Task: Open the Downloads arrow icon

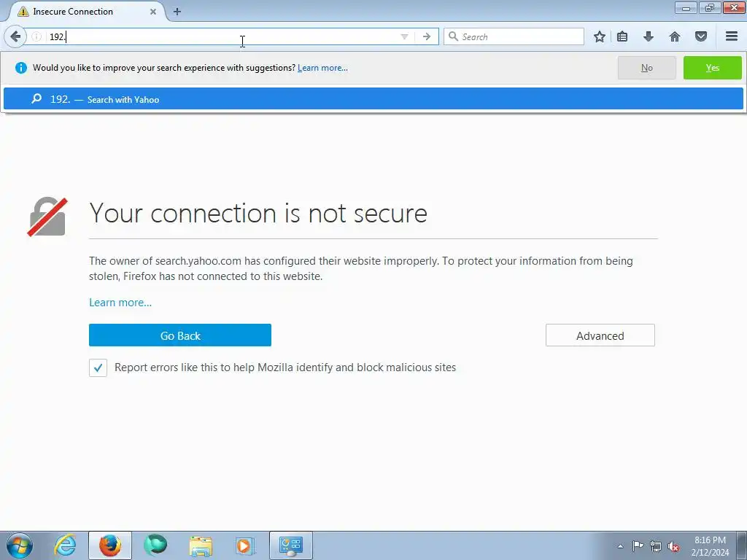Action: point(649,36)
